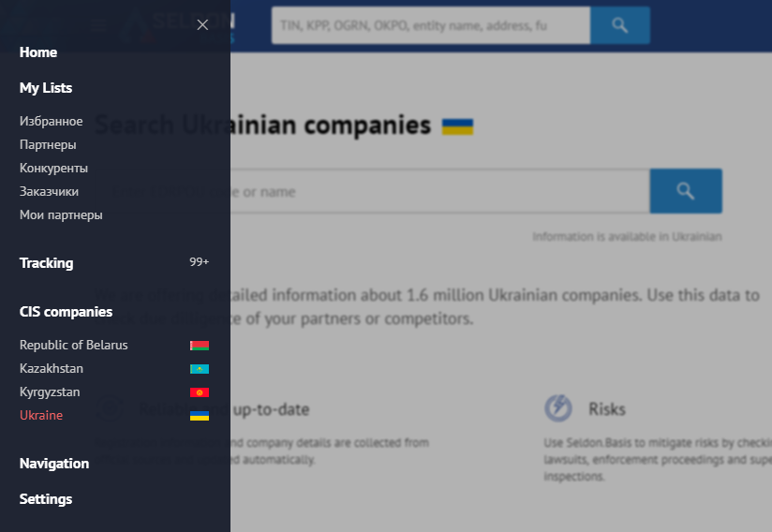Open CIS companies section
Screen dimensions: 772x532
(66, 312)
